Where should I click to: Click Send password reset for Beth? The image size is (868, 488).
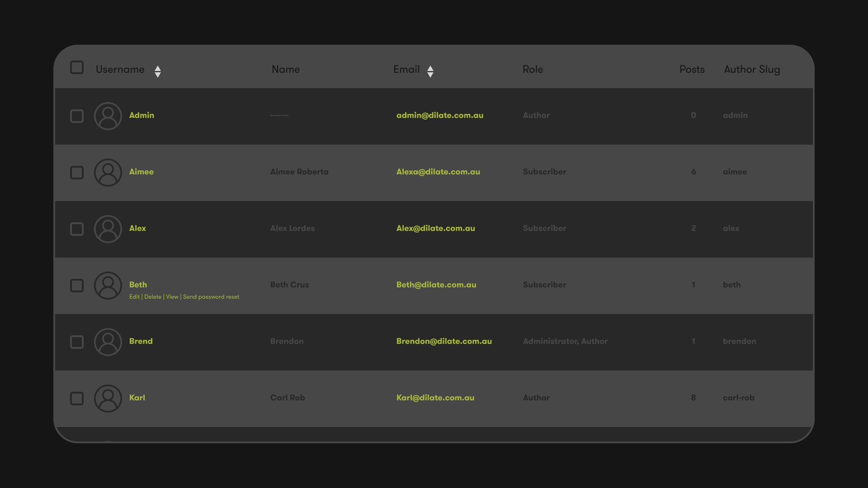[x=211, y=297]
